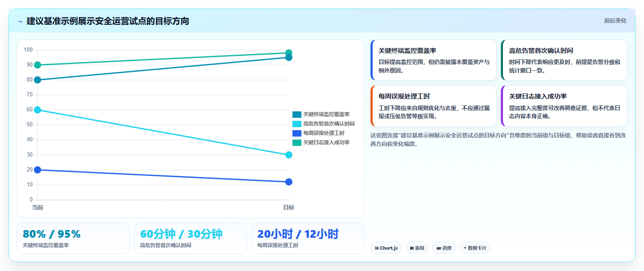Select the 数据卡片 tag chip

tap(475, 248)
